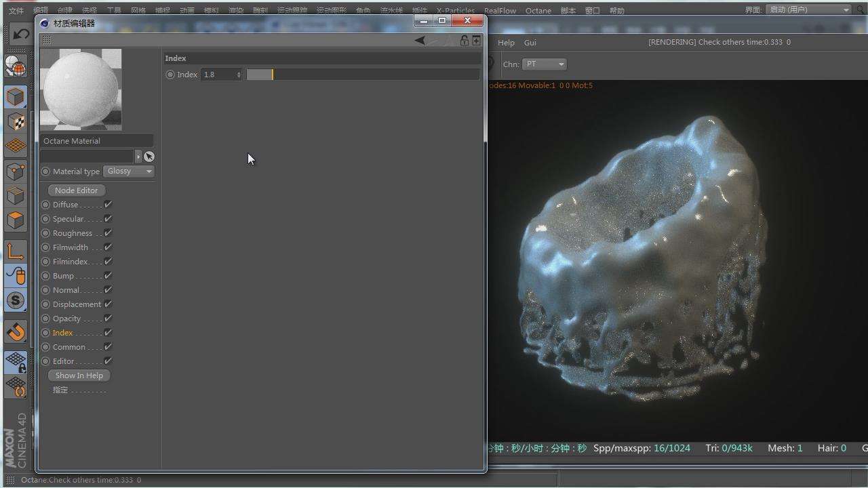Click the Index value slider bar
Viewport: 868px width, 488px height.
pyautogui.click(x=362, y=75)
